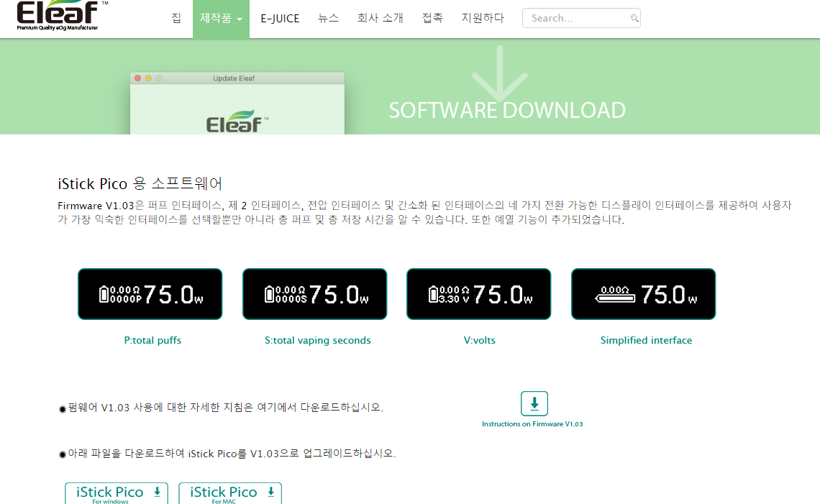Open the 회사 소개 about page
This screenshot has width=820, height=504.
click(381, 18)
